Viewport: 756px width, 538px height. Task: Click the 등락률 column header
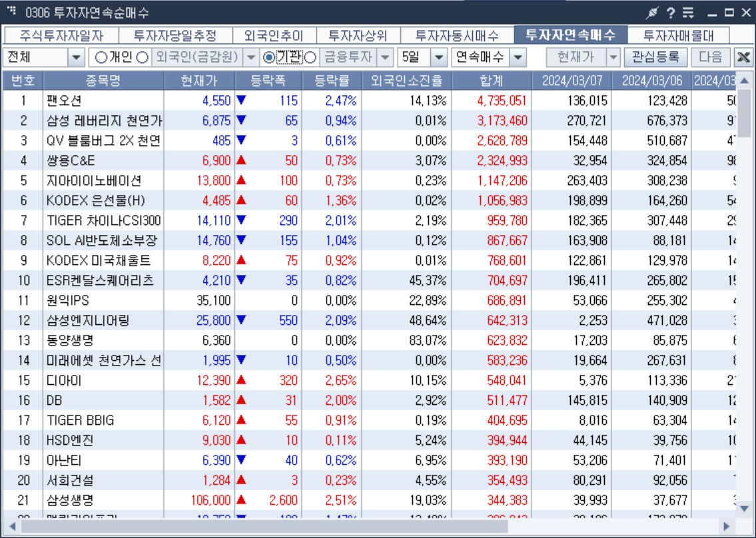coord(332,80)
